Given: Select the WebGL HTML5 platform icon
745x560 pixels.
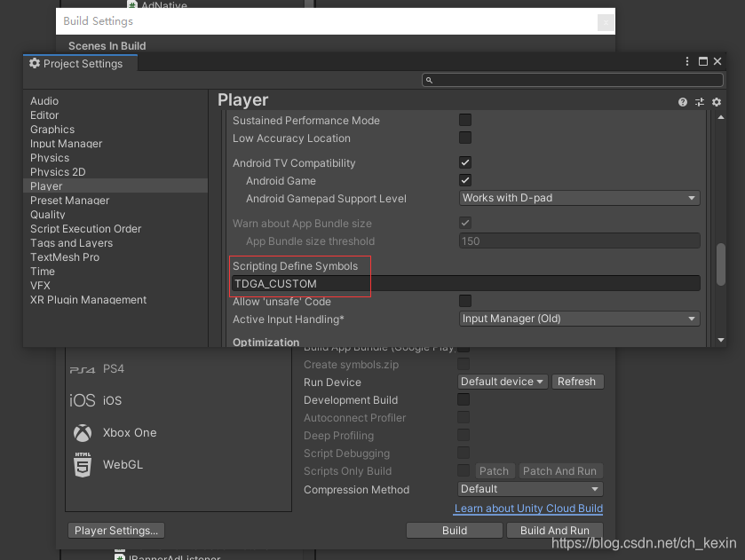Looking at the screenshot, I should [x=83, y=464].
